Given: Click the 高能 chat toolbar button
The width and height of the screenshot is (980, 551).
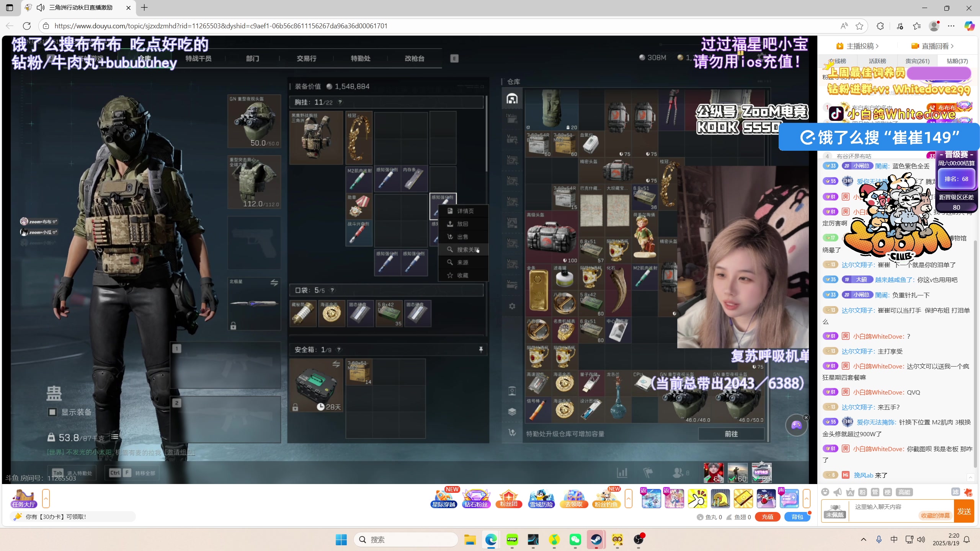Looking at the screenshot, I should tap(904, 492).
